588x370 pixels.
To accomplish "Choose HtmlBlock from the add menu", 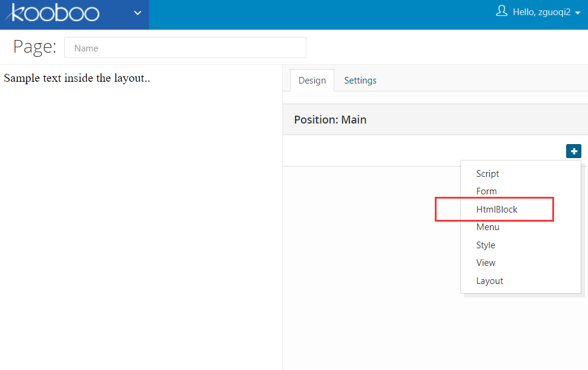I will [521, 209].
